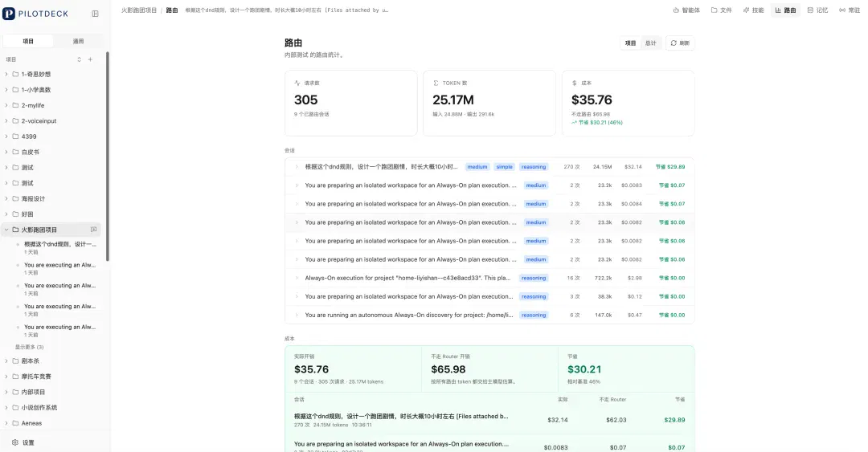Click 'reasoning' tag on Always-On execution row
The height and width of the screenshot is (452, 868).
pyautogui.click(x=533, y=278)
